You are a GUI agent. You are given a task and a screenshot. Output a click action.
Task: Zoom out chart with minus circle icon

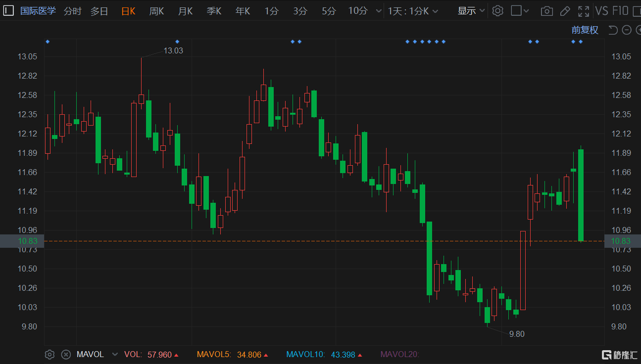pyautogui.click(x=627, y=30)
